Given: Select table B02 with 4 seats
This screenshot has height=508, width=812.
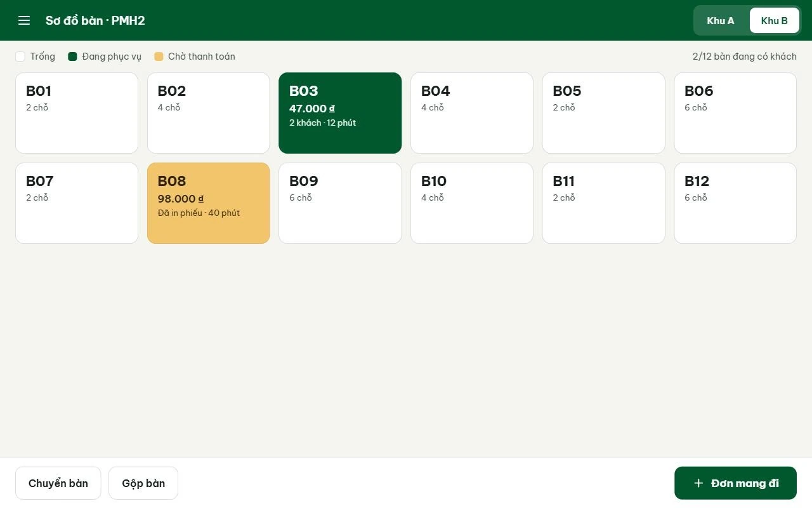Looking at the screenshot, I should tap(208, 113).
